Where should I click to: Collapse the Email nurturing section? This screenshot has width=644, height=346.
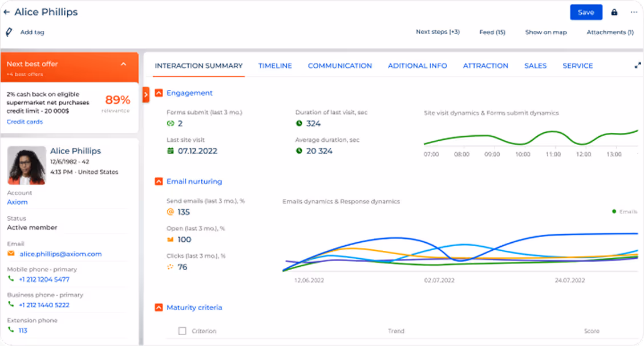pyautogui.click(x=158, y=181)
